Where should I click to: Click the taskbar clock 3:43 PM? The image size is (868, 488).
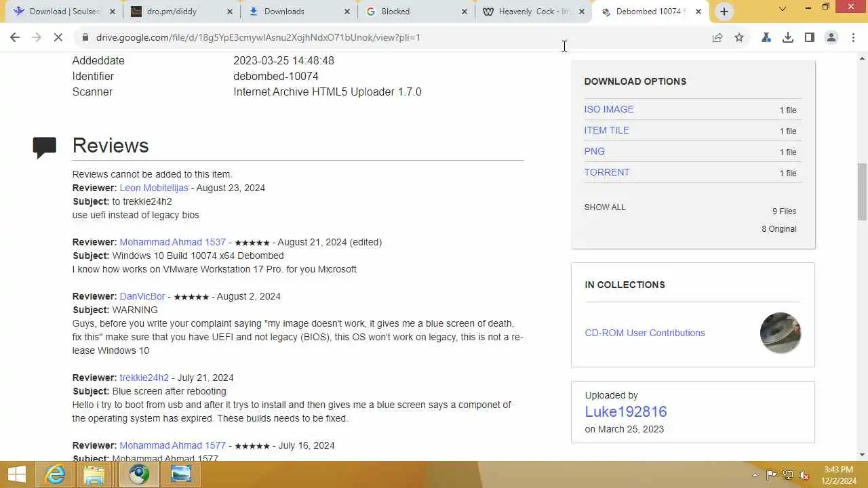point(839,470)
